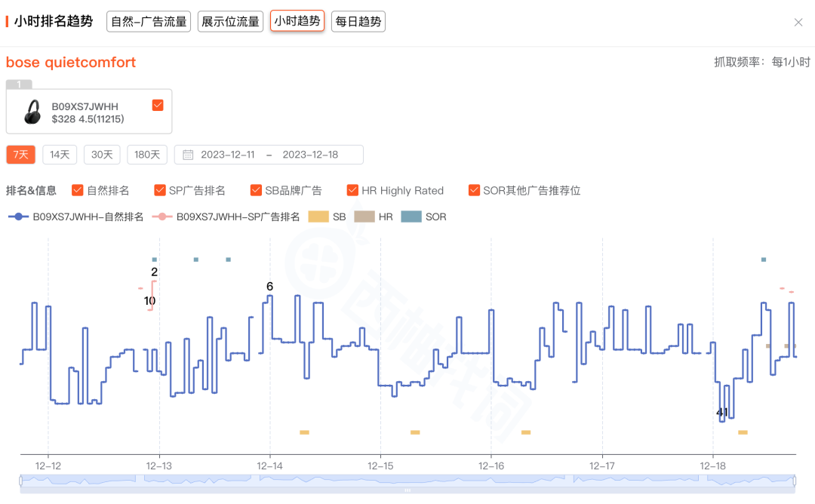Click the yellow SB legend swatch

point(318,217)
